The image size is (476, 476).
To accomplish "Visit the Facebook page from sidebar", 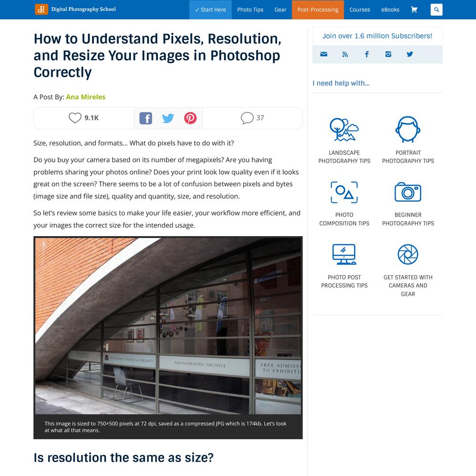I will click(367, 54).
